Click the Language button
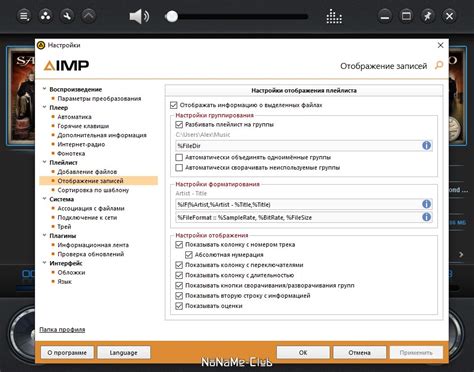This screenshot has height=372, width=474. tap(123, 352)
